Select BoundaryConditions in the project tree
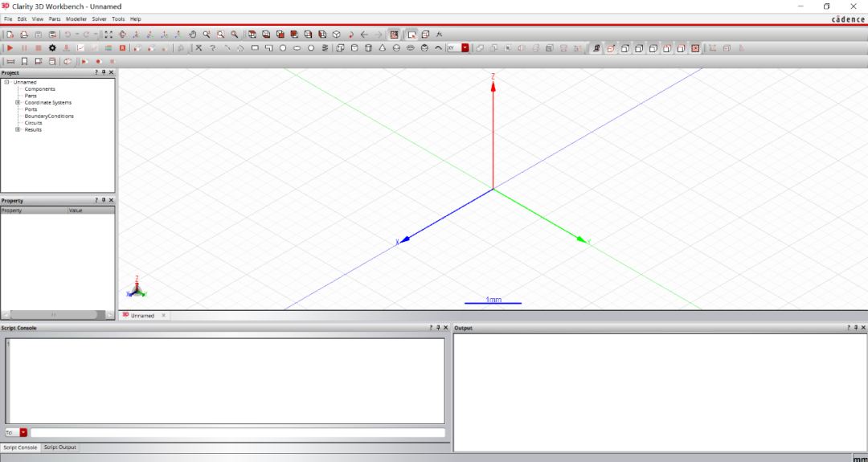Viewport: 868px width, 462px height. [49, 117]
